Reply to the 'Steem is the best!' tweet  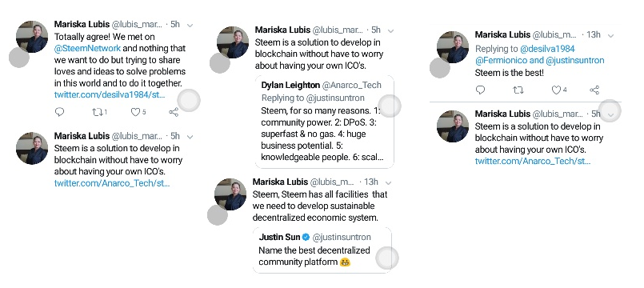(x=480, y=90)
